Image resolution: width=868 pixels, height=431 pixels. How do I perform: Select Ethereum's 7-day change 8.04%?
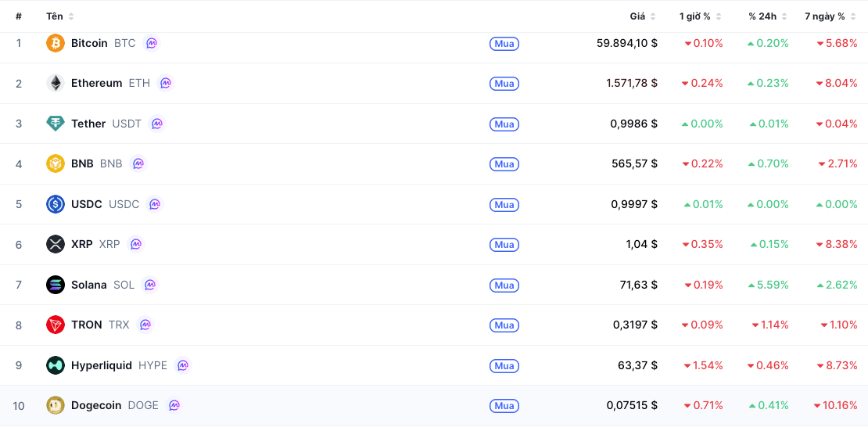(x=837, y=83)
